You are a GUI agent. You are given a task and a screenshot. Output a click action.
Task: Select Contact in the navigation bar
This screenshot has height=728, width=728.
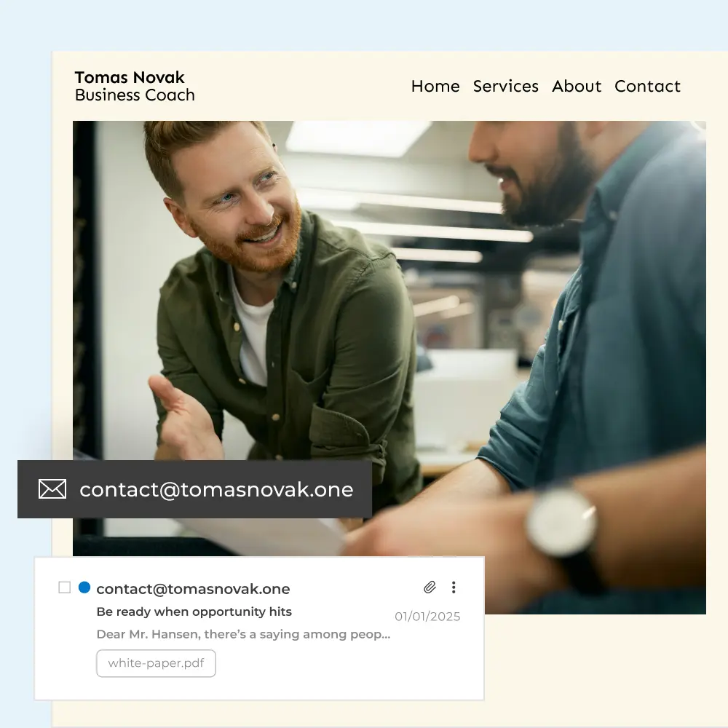tap(647, 86)
